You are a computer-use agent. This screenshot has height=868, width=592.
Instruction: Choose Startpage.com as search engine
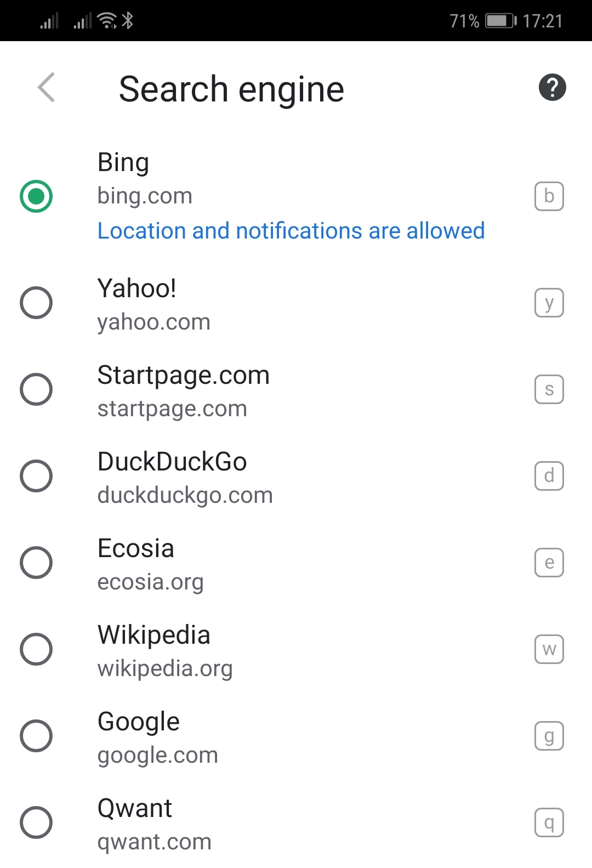[296, 389]
